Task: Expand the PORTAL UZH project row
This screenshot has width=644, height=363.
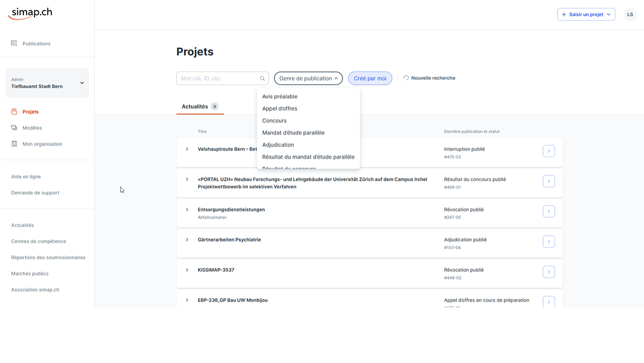Action: 187,179
